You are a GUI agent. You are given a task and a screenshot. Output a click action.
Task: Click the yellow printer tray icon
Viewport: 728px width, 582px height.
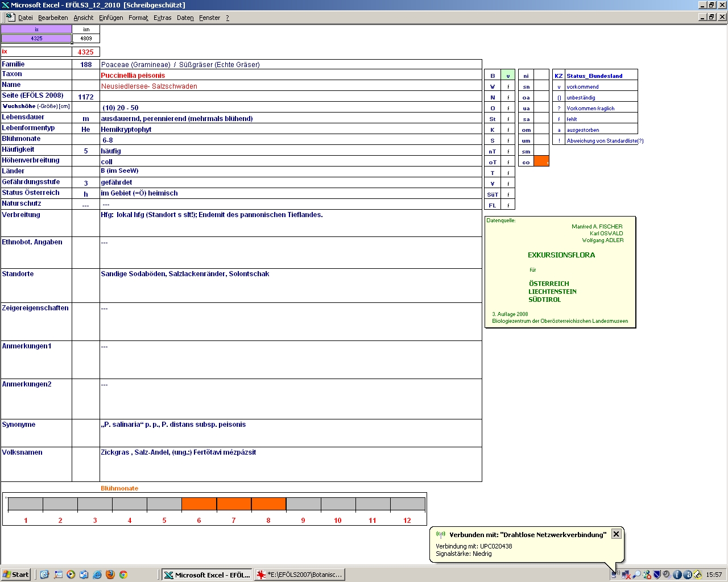click(697, 575)
